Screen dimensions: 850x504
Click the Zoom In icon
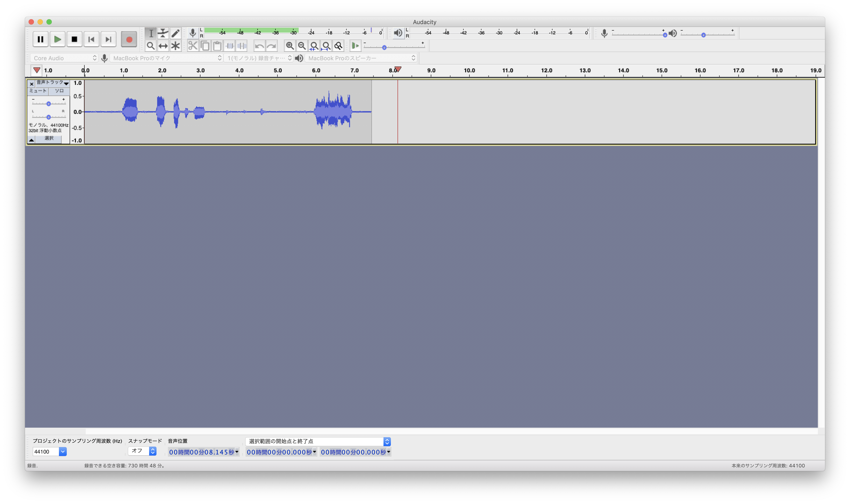click(290, 46)
